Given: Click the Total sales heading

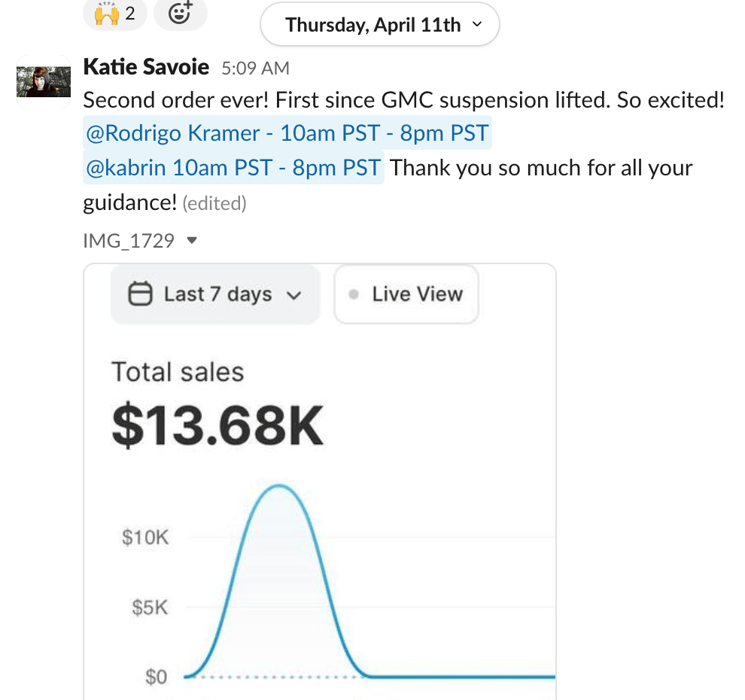Looking at the screenshot, I should pos(178,372).
